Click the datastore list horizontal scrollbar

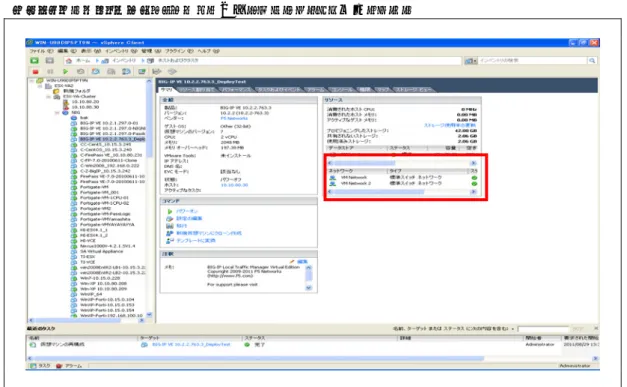coord(402,163)
